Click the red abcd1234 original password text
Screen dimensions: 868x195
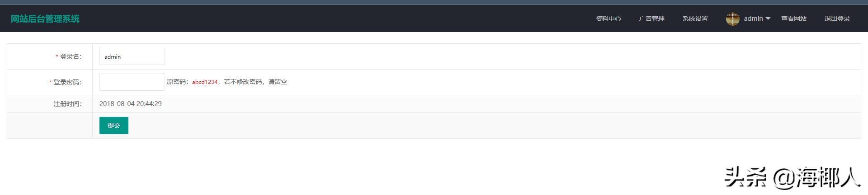point(205,82)
